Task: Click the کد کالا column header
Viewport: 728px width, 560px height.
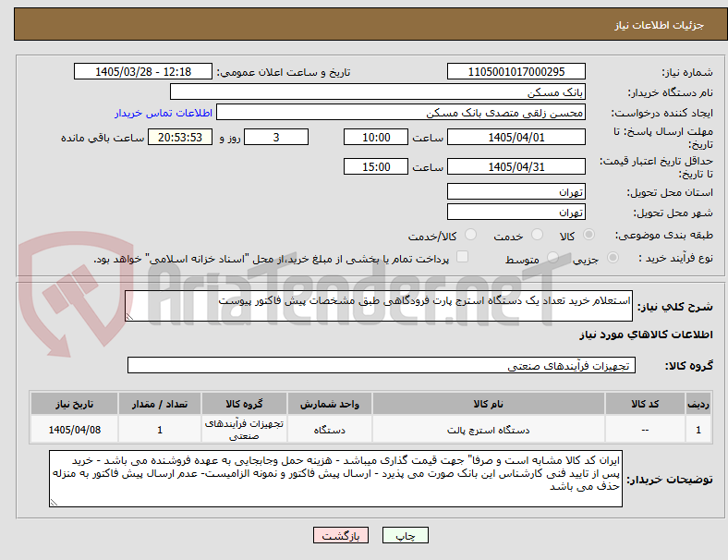Action: click(x=645, y=404)
